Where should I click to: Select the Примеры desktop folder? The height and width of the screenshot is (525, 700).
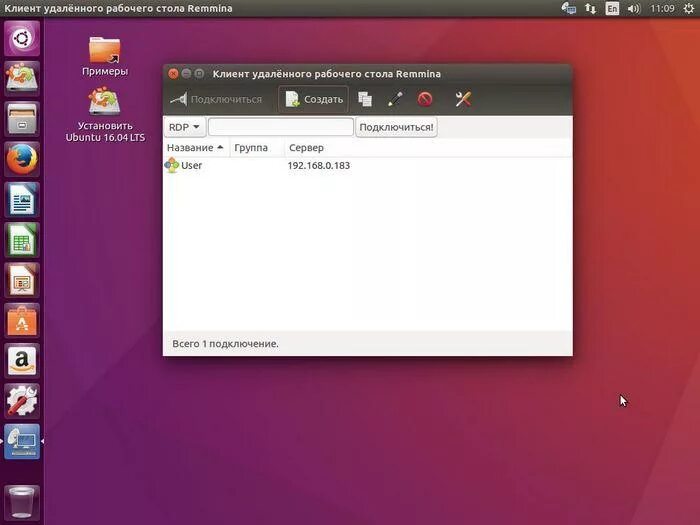(104, 56)
